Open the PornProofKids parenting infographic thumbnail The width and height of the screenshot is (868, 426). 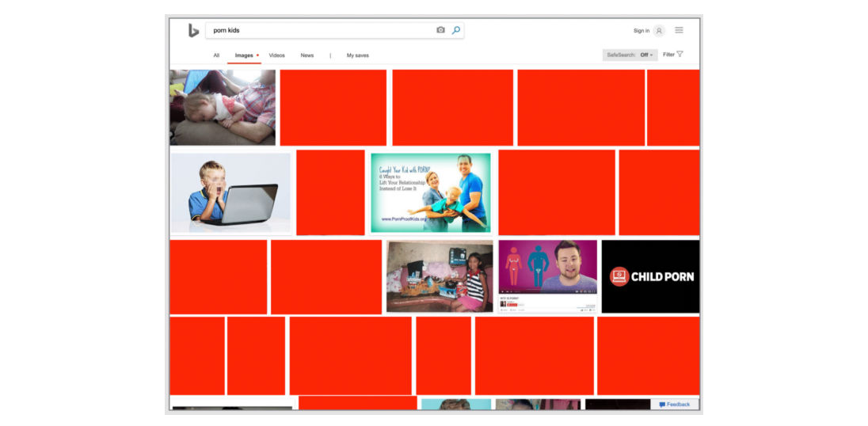[x=430, y=192]
